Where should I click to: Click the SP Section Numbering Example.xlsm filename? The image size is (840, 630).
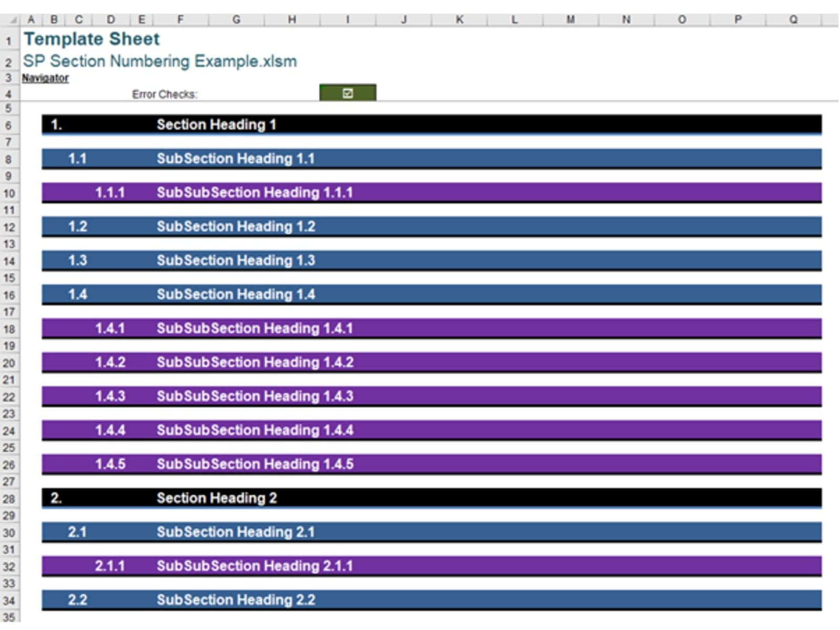[160, 61]
